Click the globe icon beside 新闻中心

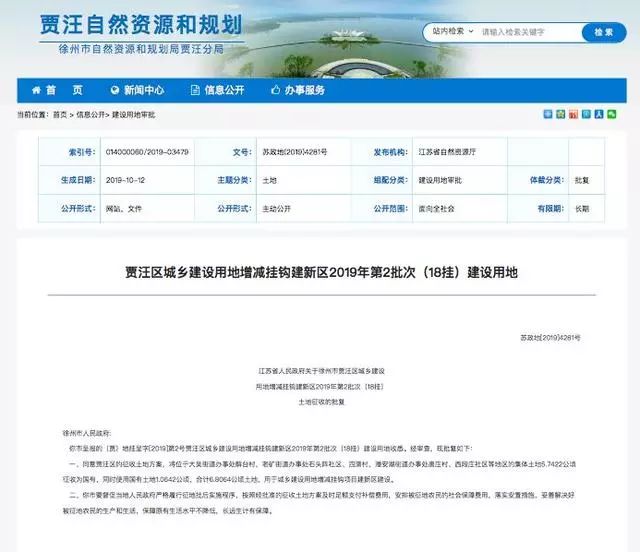[115, 90]
